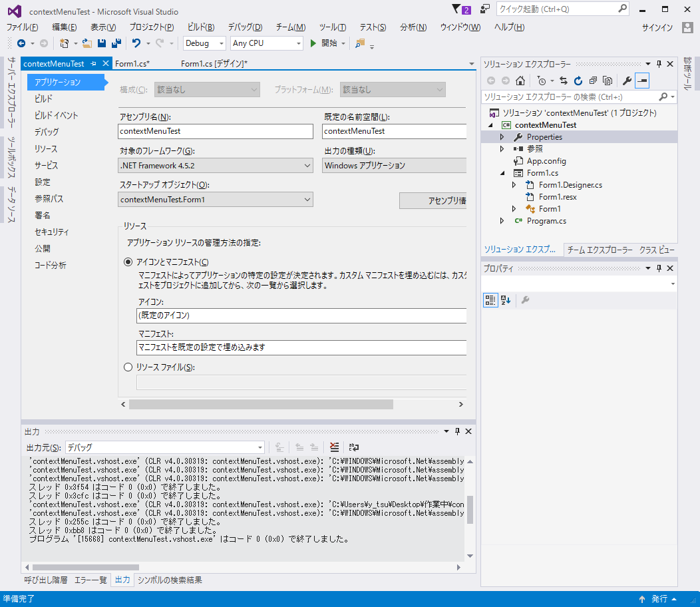Screen dimensions: 700x607
Task: Open the Any CPU platform dropdown
Action: (267, 43)
